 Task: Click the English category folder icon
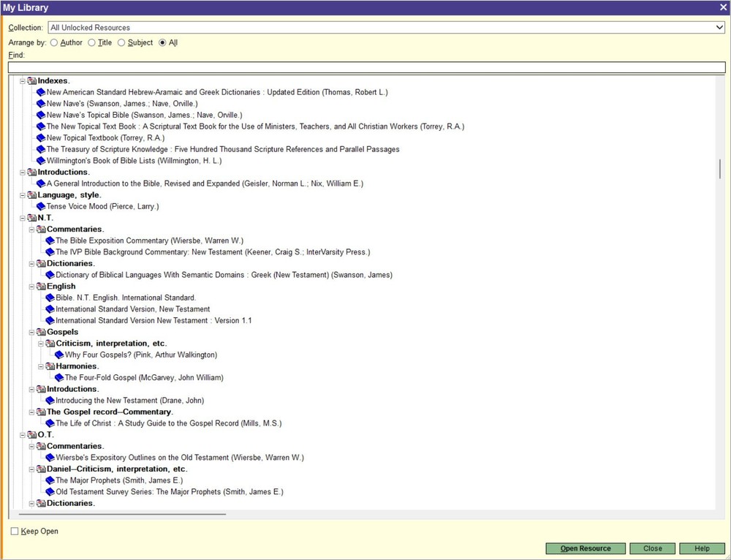click(41, 287)
